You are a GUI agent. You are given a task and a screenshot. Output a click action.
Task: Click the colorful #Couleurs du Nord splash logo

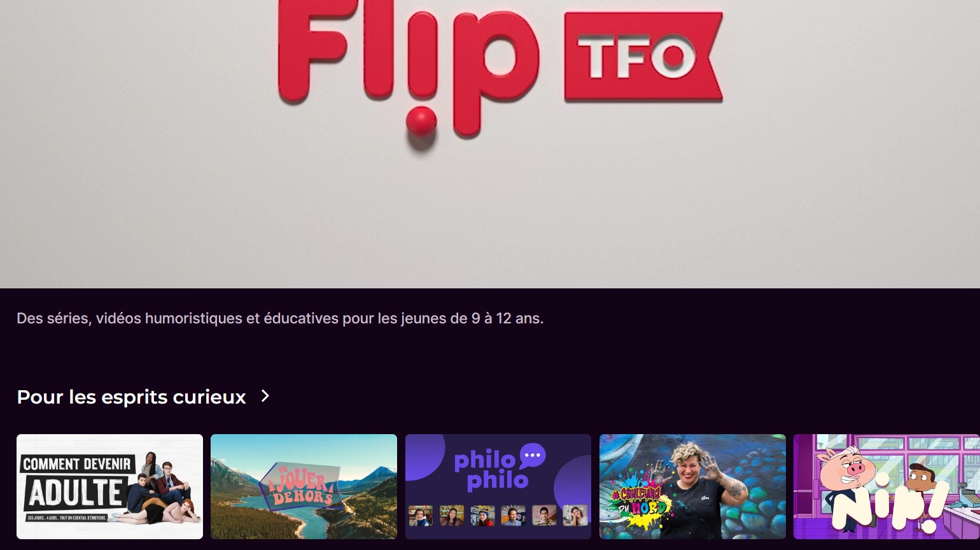pyautogui.click(x=640, y=500)
